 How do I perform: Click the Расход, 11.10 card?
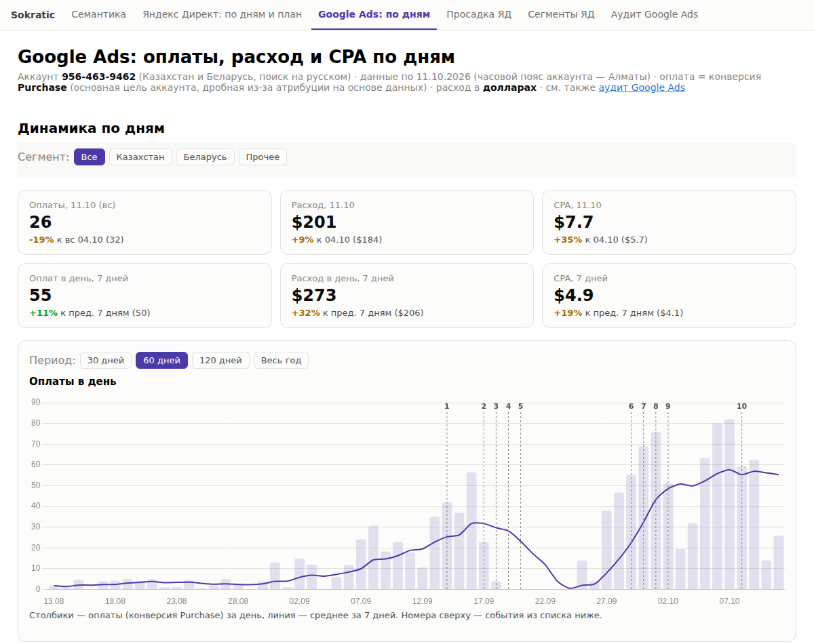(407, 222)
